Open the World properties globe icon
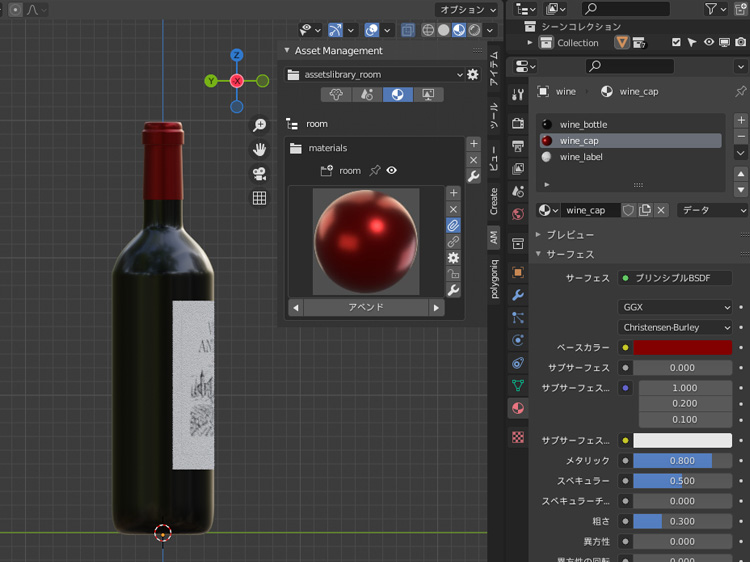Screen dimensions: 750x562 click(518, 214)
